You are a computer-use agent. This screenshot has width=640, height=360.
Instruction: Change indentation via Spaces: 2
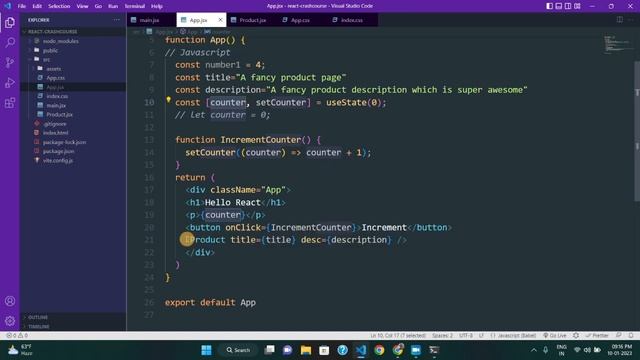point(442,336)
